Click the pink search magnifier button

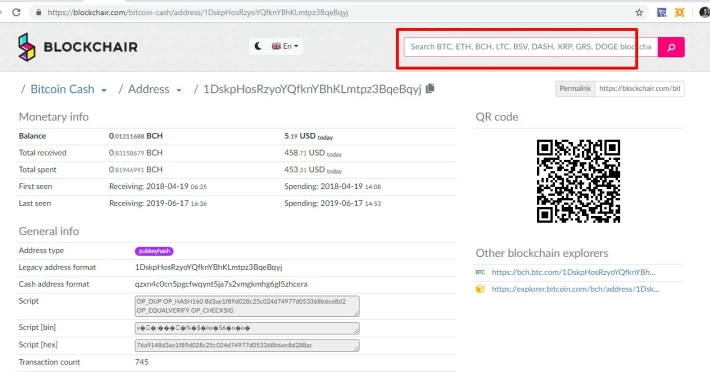tap(671, 47)
